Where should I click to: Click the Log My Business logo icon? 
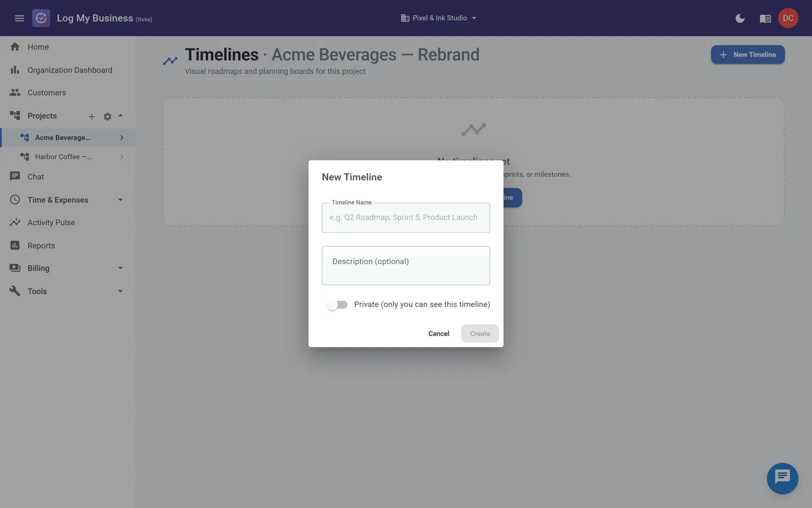pos(41,18)
